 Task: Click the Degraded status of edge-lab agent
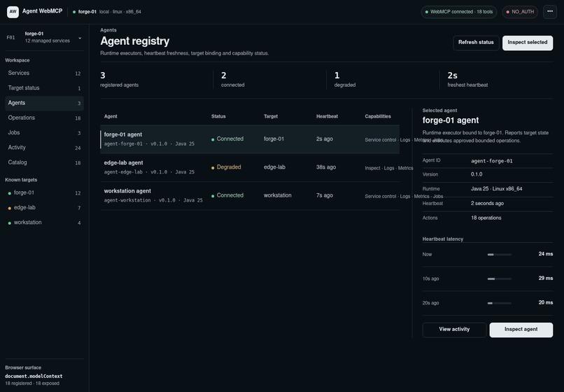226,167
